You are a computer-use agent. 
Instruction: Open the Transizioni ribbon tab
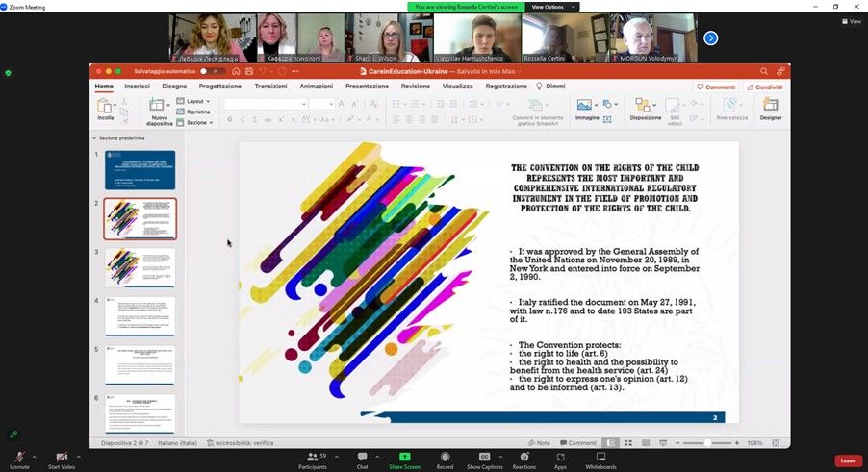270,87
